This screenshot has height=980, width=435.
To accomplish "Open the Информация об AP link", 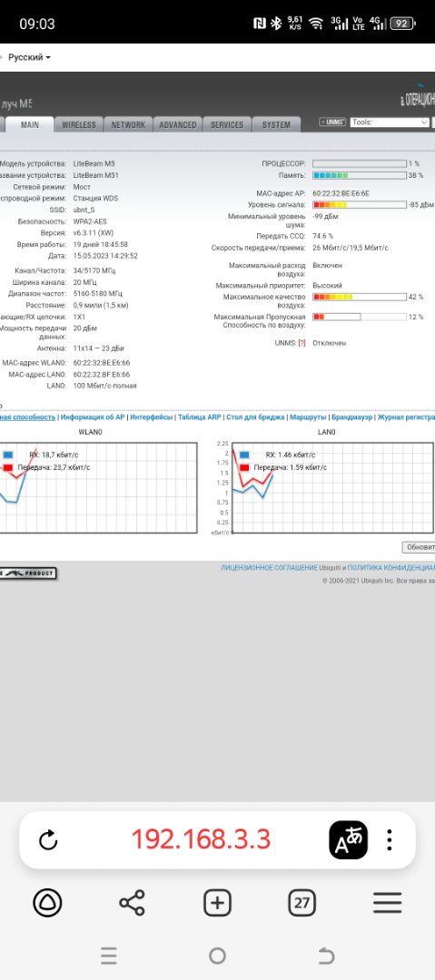I will [93, 416].
